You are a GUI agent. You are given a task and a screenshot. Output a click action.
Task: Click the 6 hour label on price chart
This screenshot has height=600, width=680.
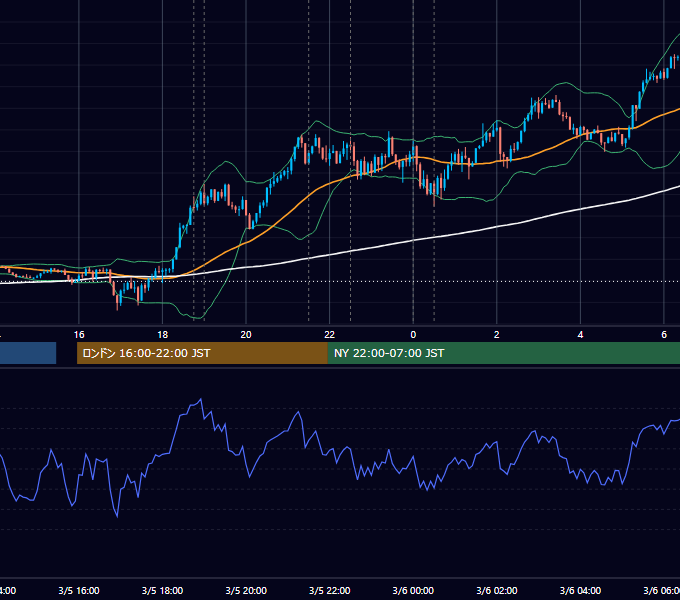664,335
